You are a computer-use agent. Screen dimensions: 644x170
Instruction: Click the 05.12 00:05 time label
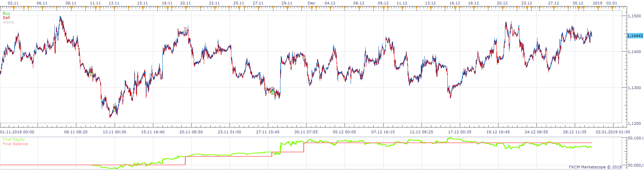click(x=345, y=132)
